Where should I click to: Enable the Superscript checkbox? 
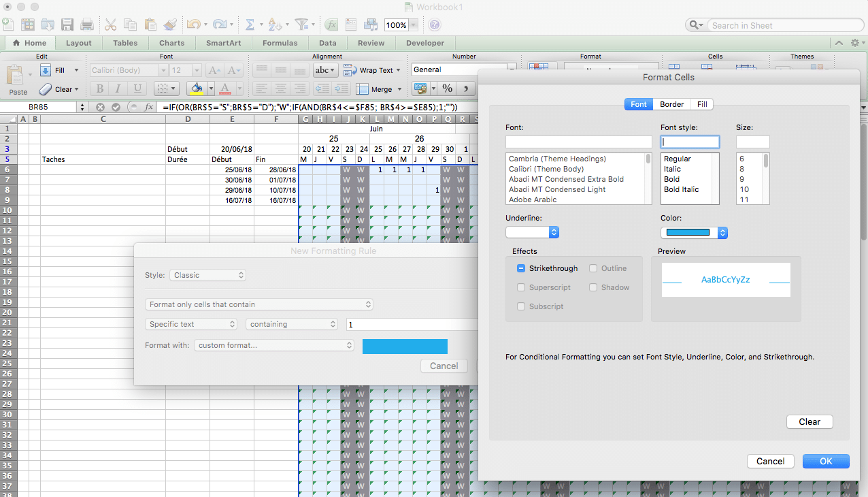522,288
